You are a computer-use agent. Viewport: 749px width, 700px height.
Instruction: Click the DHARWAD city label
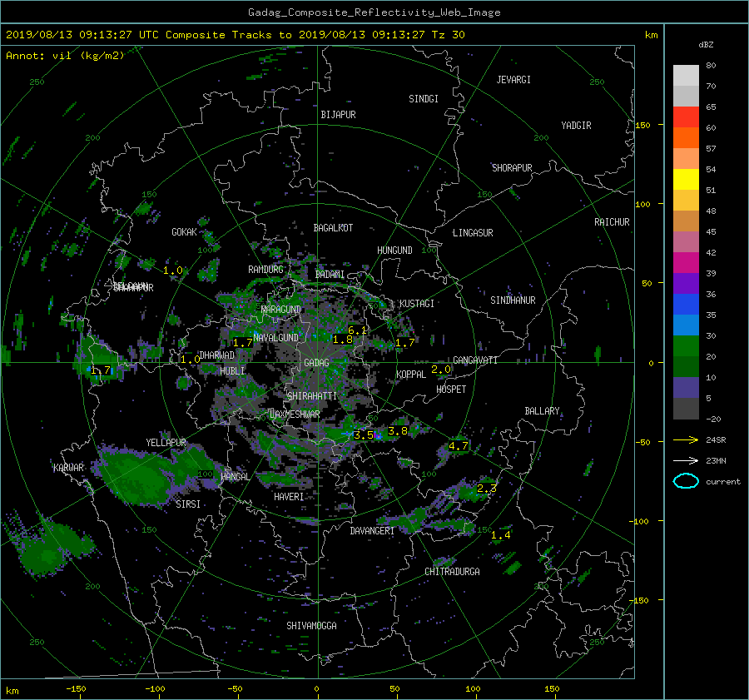217,355
